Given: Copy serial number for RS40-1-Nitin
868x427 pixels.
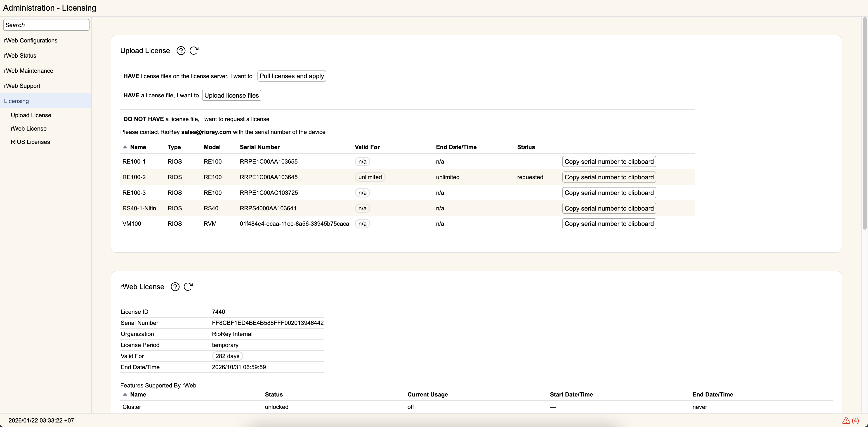Looking at the screenshot, I should click(x=609, y=208).
